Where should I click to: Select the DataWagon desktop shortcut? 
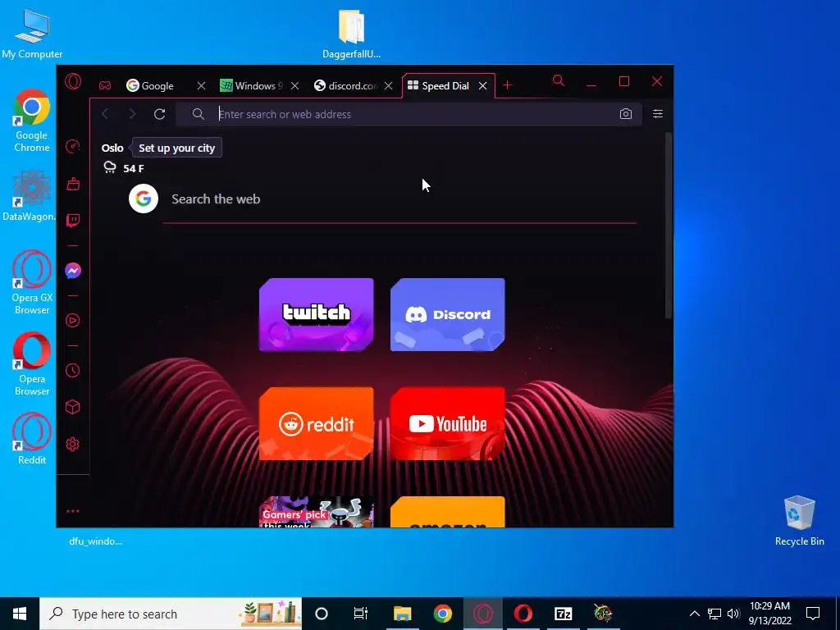pos(30,195)
